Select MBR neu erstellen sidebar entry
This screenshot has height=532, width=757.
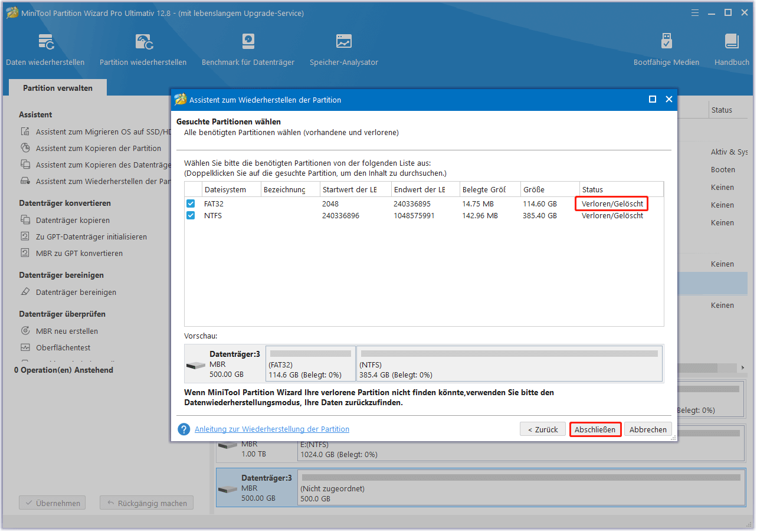pos(67,331)
